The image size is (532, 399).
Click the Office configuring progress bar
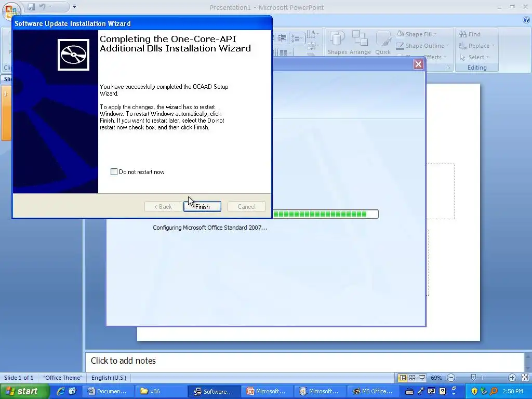[x=326, y=214]
